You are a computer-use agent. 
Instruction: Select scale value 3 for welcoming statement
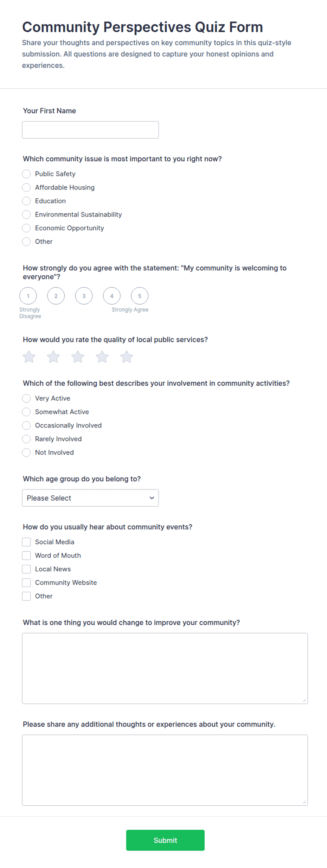click(x=84, y=296)
